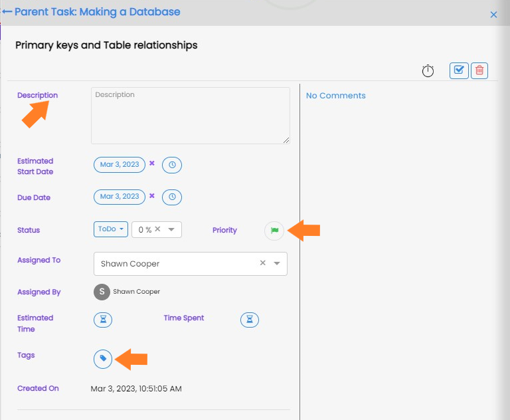Log Time Spent with hourglass icon
The width and height of the screenshot is (510, 420).
tap(250, 320)
